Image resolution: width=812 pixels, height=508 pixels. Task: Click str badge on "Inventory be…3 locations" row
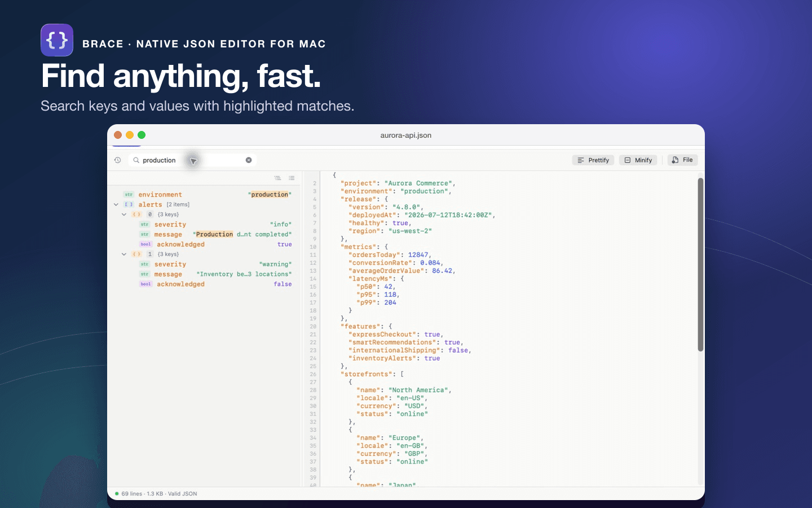[x=144, y=274]
